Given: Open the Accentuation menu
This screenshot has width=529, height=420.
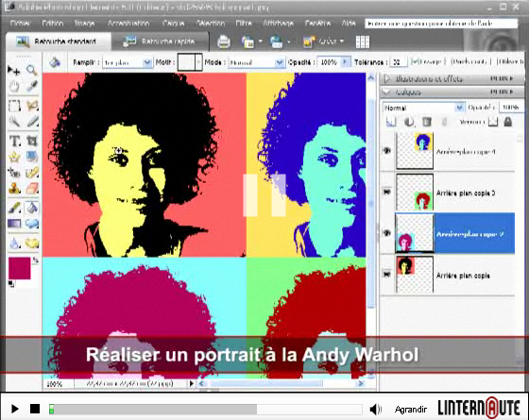Looking at the screenshot, I should coord(128,24).
